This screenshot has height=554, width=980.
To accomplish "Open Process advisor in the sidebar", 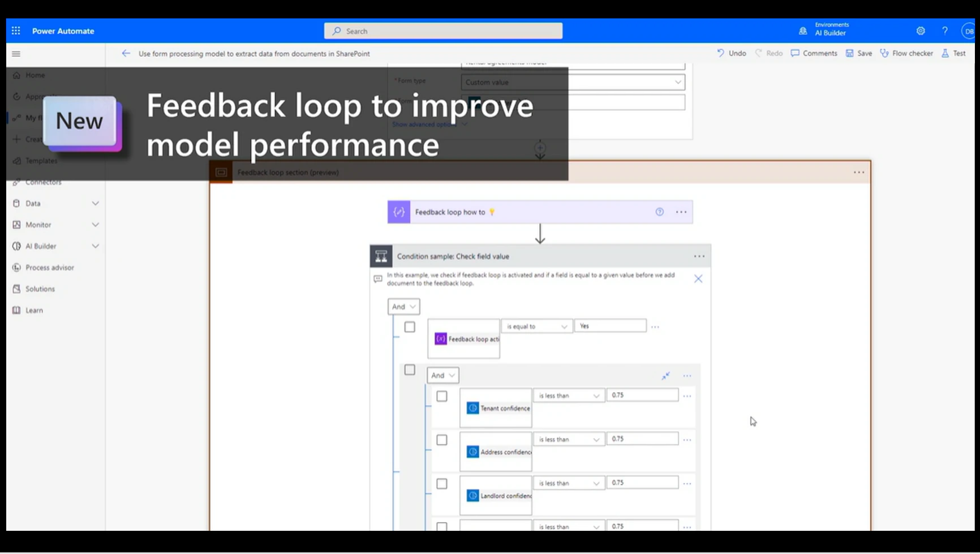I will 50,268.
